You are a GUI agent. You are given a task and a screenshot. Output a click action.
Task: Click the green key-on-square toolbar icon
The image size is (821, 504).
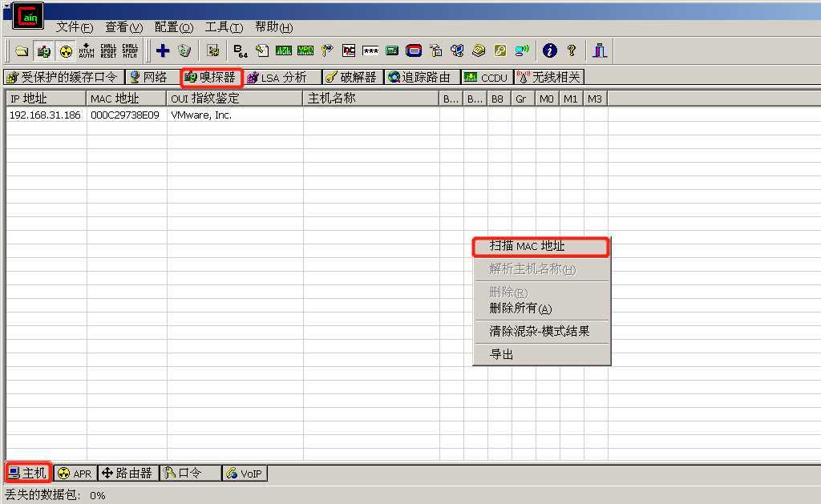500,50
